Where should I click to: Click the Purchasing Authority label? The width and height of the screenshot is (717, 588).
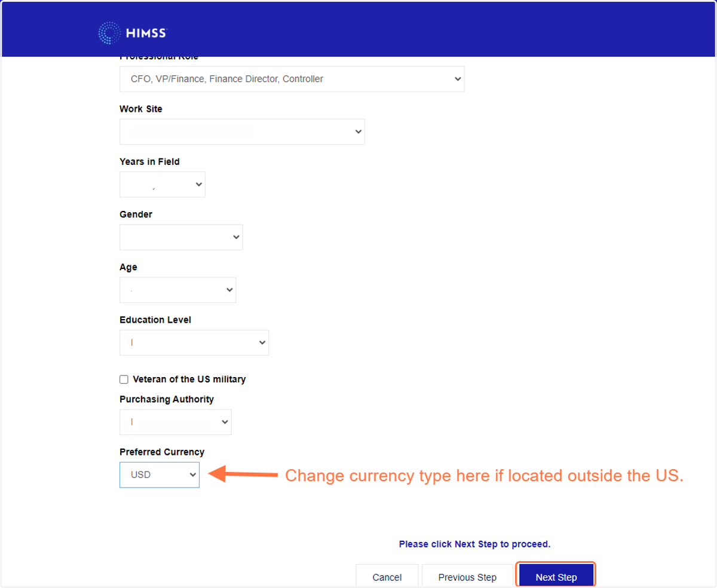click(x=167, y=399)
